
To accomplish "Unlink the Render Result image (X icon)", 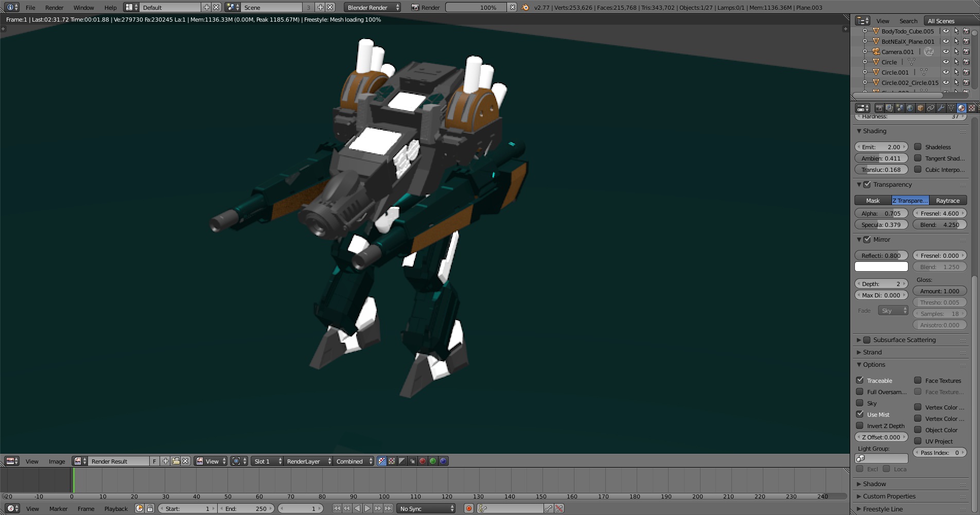I will pyautogui.click(x=186, y=461).
